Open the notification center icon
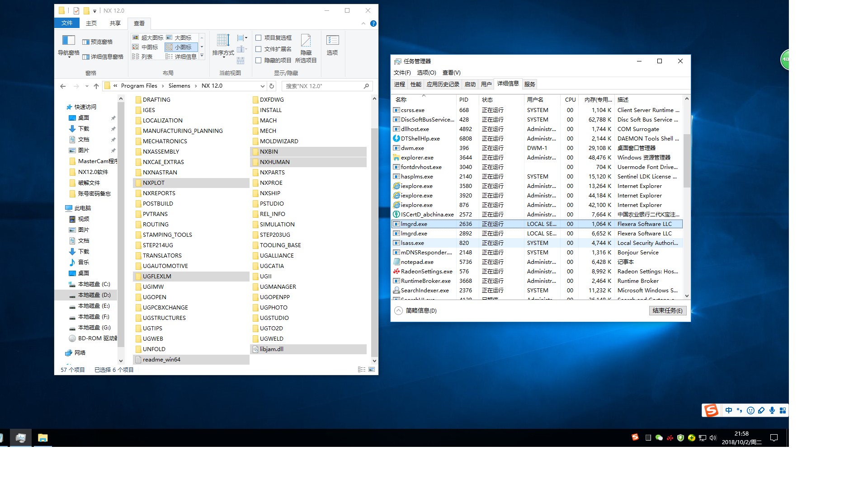Image resolution: width=868 pixels, height=488 pixels. (x=774, y=438)
